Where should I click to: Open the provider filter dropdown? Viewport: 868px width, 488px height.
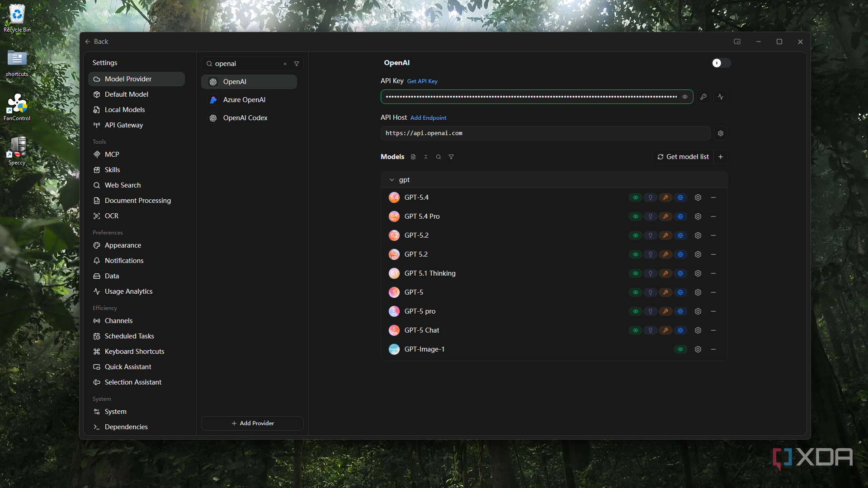pyautogui.click(x=297, y=64)
